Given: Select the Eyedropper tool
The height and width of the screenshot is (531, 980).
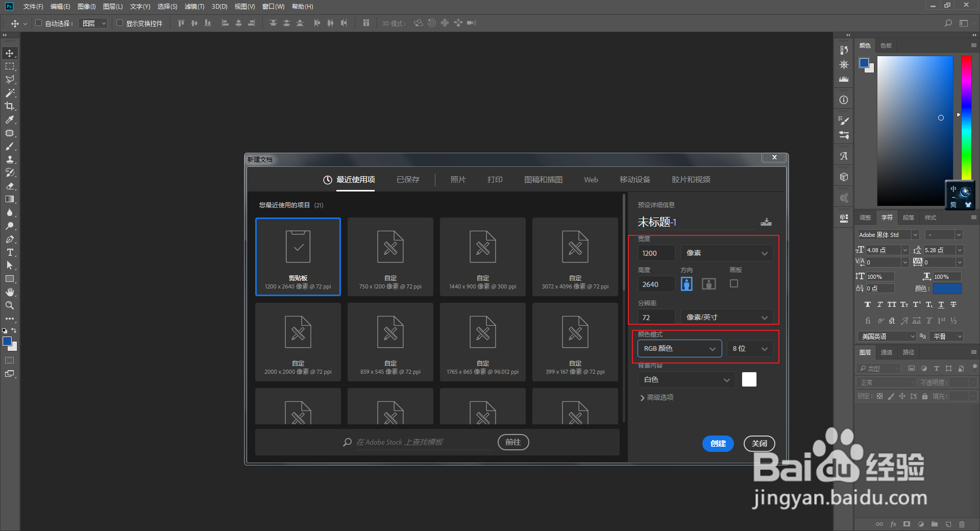Looking at the screenshot, I should pos(10,119).
